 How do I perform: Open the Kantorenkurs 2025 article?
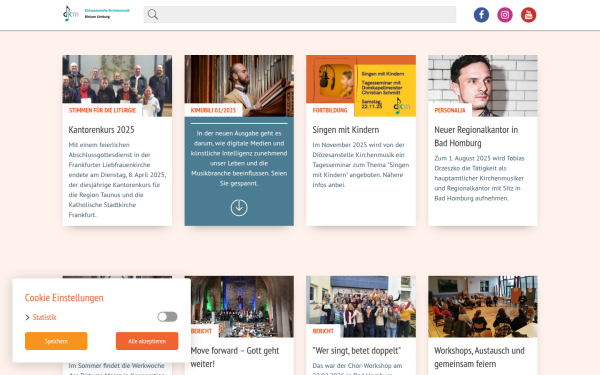click(x=101, y=130)
